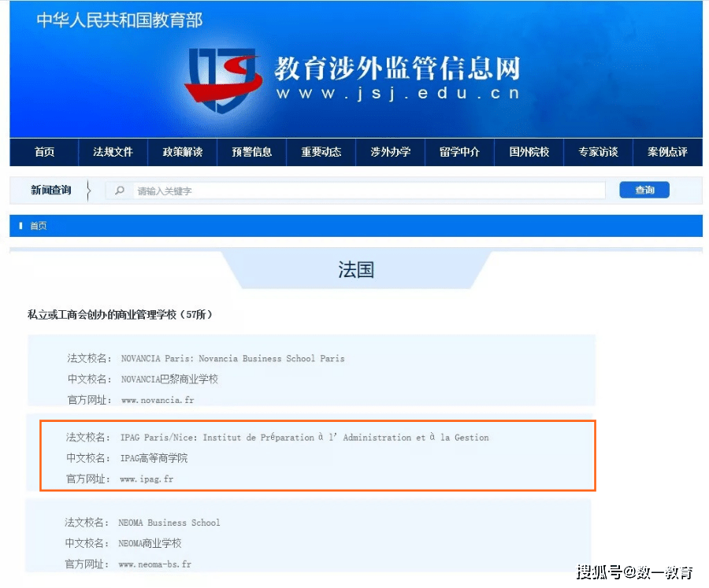This screenshot has height=588, width=709.
Task: Open the 案例点评 navigation item
Action: (x=667, y=152)
